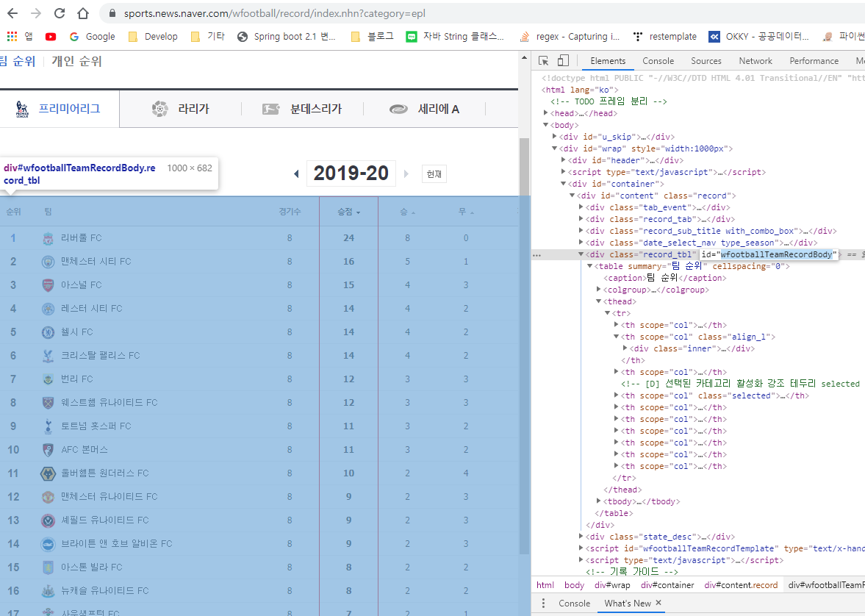Reload the page
Viewport: 865px width, 616px height.
click(60, 13)
